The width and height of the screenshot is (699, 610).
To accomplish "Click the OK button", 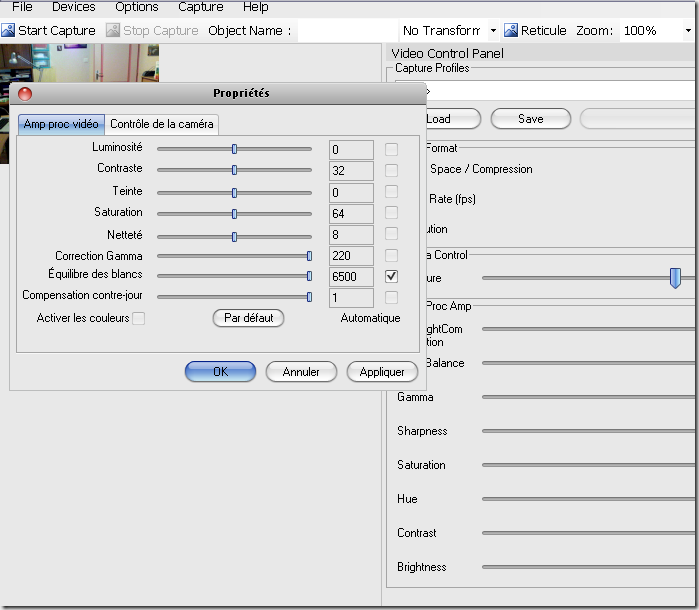I will [x=221, y=371].
